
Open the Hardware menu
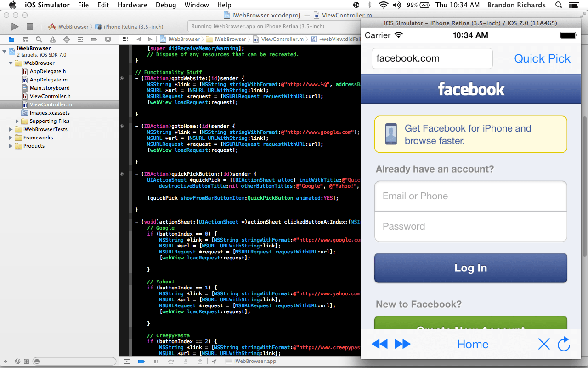point(133,5)
